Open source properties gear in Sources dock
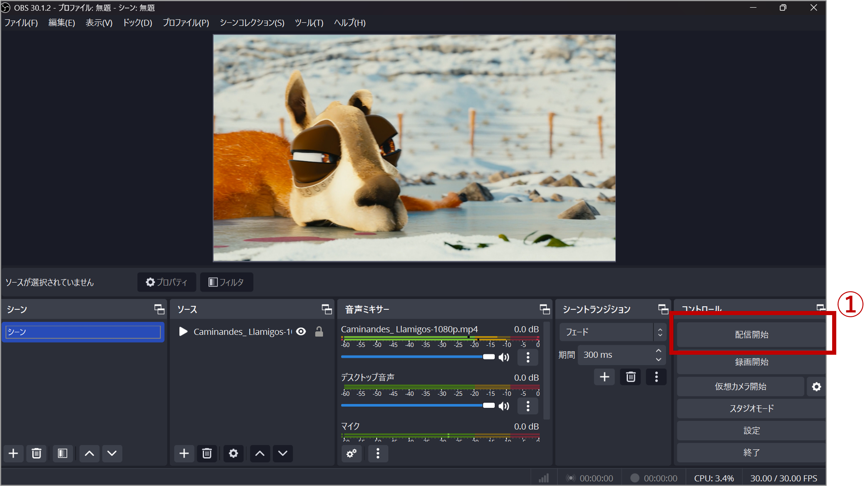The height and width of the screenshot is (486, 868). point(233,453)
